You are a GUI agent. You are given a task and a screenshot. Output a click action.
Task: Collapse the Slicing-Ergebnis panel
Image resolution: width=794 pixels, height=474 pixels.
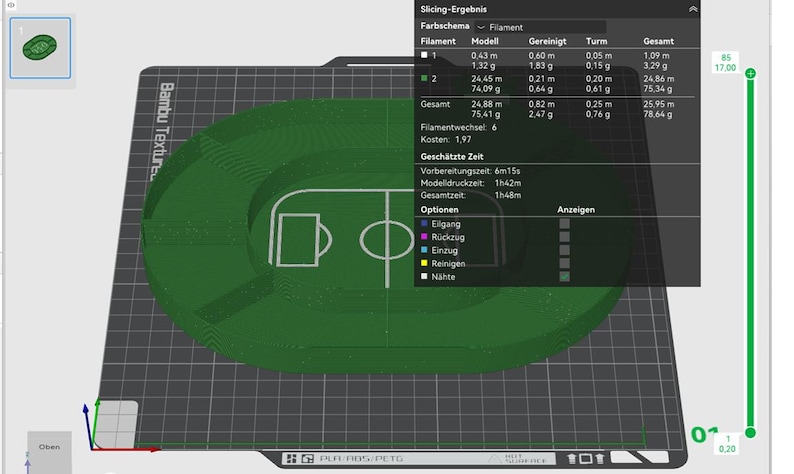[693, 9]
